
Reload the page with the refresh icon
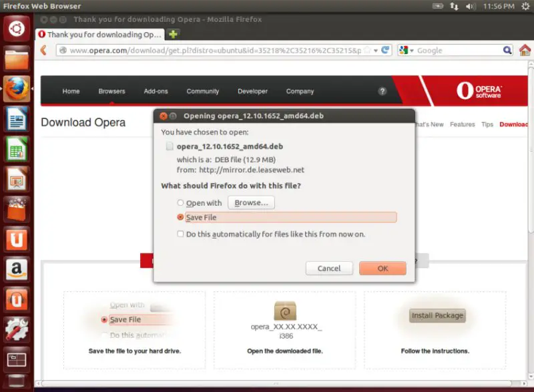click(385, 50)
